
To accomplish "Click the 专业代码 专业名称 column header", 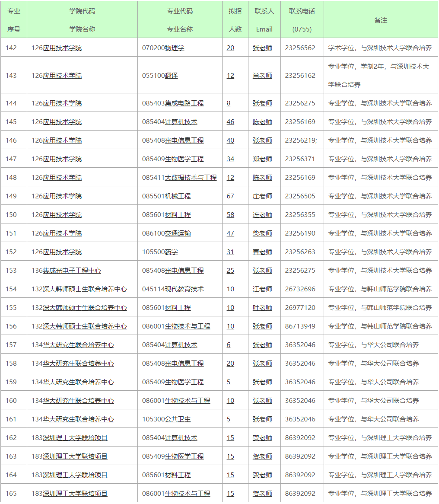I will click(x=180, y=19).
